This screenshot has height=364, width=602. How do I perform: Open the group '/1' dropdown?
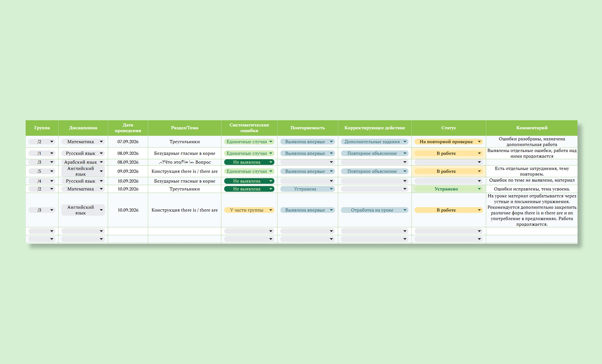pyautogui.click(x=42, y=153)
